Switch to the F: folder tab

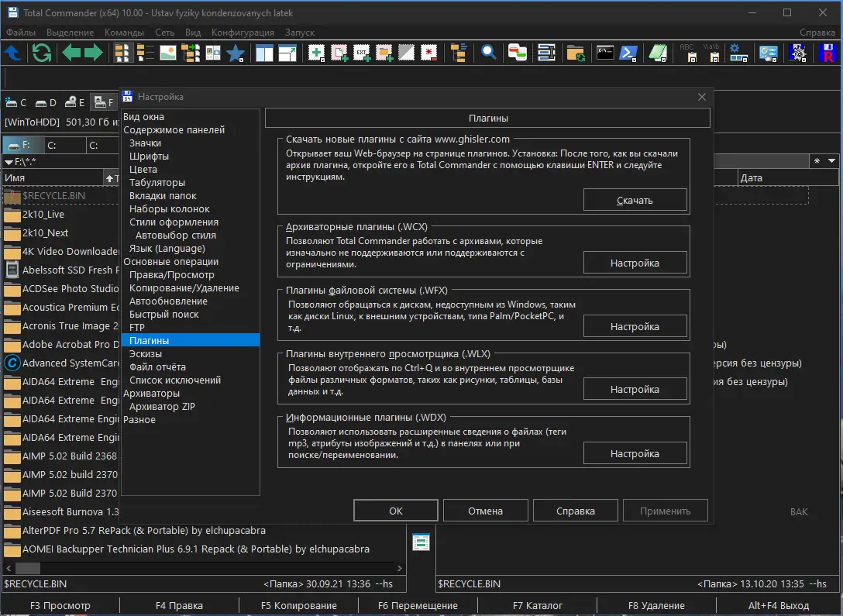click(22, 145)
